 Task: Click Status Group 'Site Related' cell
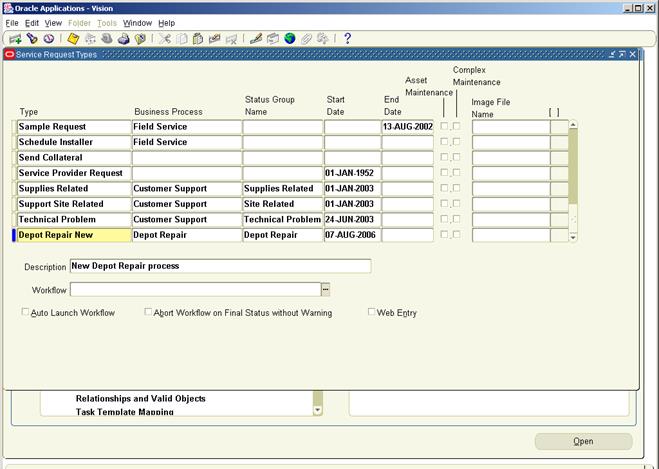[x=282, y=204]
